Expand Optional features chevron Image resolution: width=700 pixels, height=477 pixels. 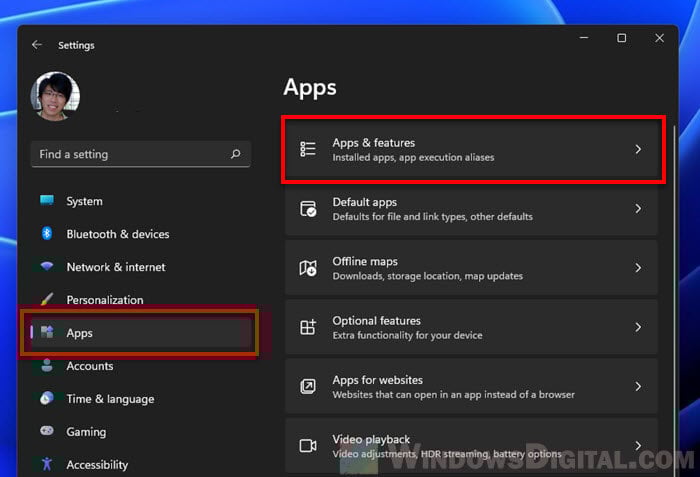638,327
